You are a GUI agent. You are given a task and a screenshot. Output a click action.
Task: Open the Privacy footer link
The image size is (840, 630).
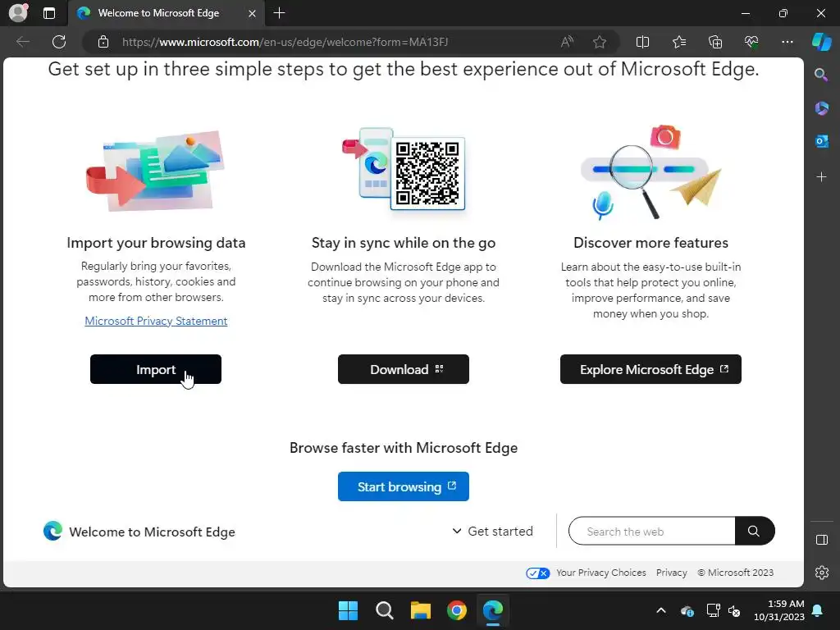(671, 573)
